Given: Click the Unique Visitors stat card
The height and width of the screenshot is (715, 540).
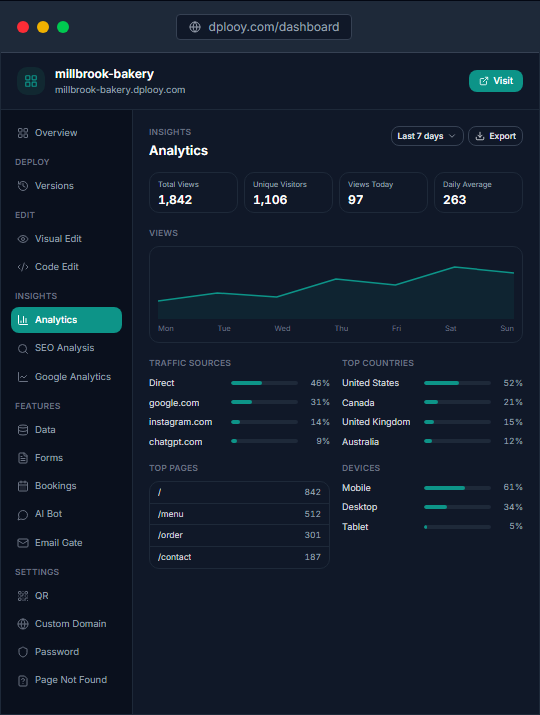Looking at the screenshot, I should (288, 192).
